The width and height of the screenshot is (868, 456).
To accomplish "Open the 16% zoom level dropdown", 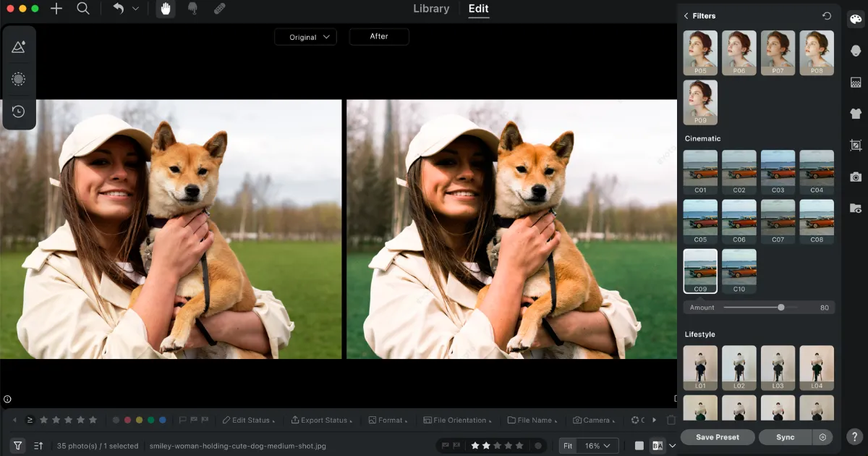I will pos(599,446).
